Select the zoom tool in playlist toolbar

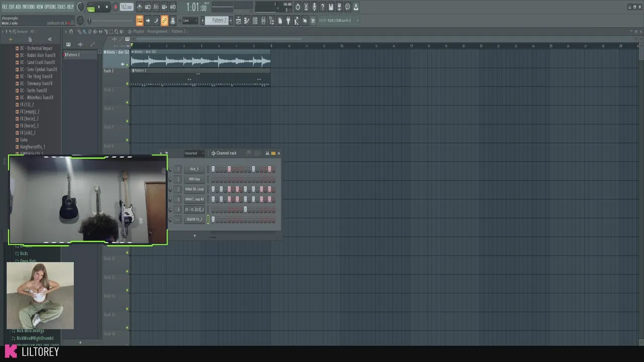(117, 31)
